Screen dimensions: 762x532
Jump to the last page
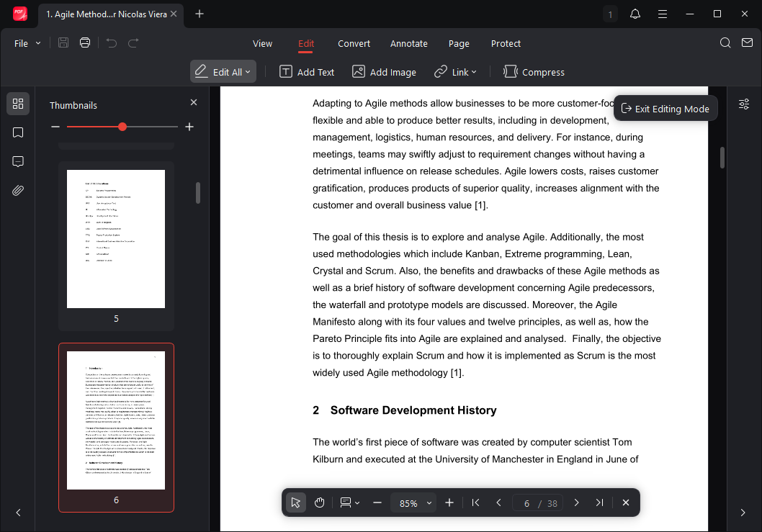click(599, 502)
